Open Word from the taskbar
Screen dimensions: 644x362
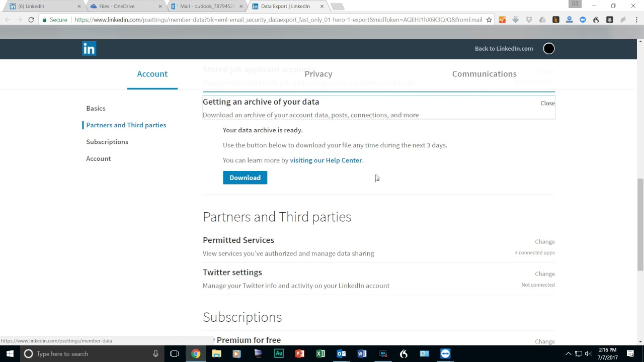pos(362,353)
